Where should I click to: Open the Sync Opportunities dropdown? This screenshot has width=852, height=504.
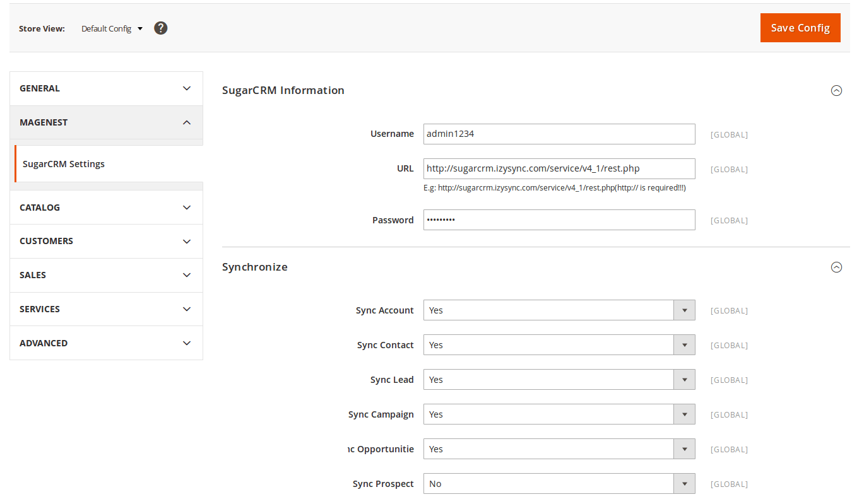(559, 449)
